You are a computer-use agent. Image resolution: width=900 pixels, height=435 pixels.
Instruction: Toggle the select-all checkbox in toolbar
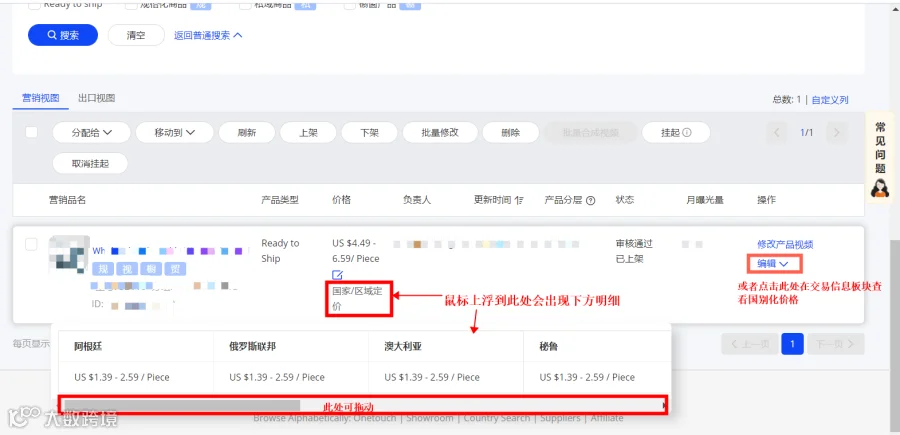[32, 132]
